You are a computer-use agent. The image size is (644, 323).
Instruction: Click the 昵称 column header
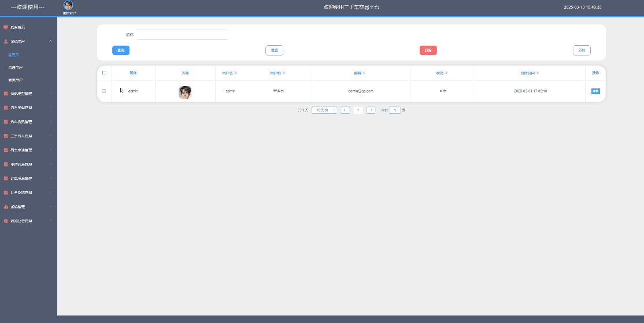[x=133, y=73]
